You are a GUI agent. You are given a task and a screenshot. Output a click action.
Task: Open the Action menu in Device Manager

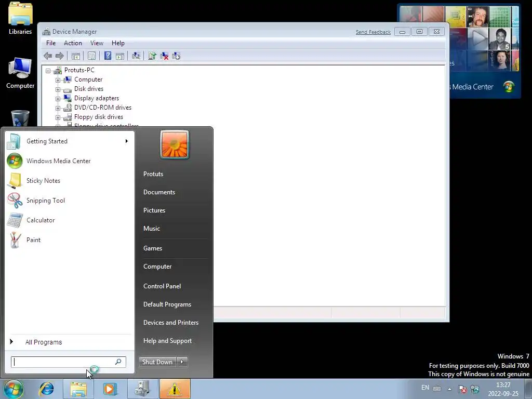point(73,43)
